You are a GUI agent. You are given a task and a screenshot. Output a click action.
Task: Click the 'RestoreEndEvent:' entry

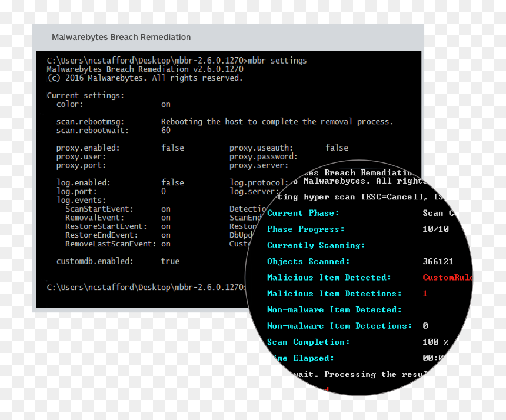(101, 235)
